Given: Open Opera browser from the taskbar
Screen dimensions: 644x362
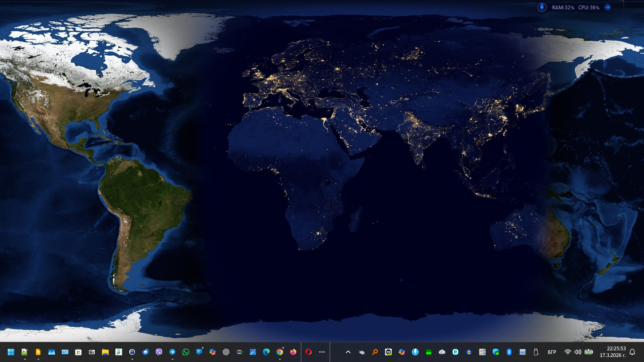Looking at the screenshot, I should 309,352.
